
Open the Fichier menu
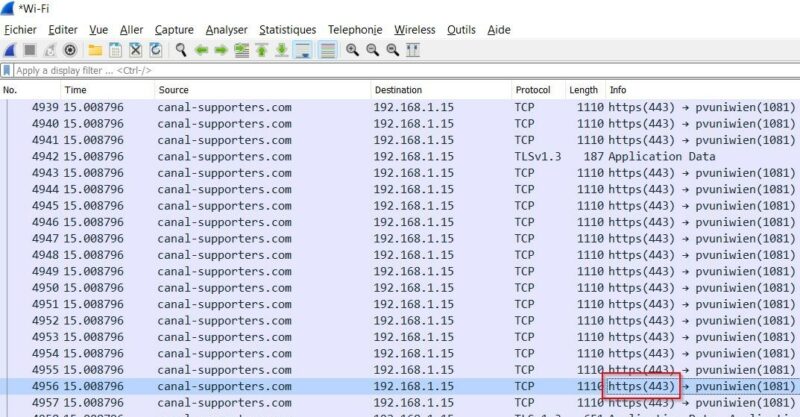click(x=20, y=30)
